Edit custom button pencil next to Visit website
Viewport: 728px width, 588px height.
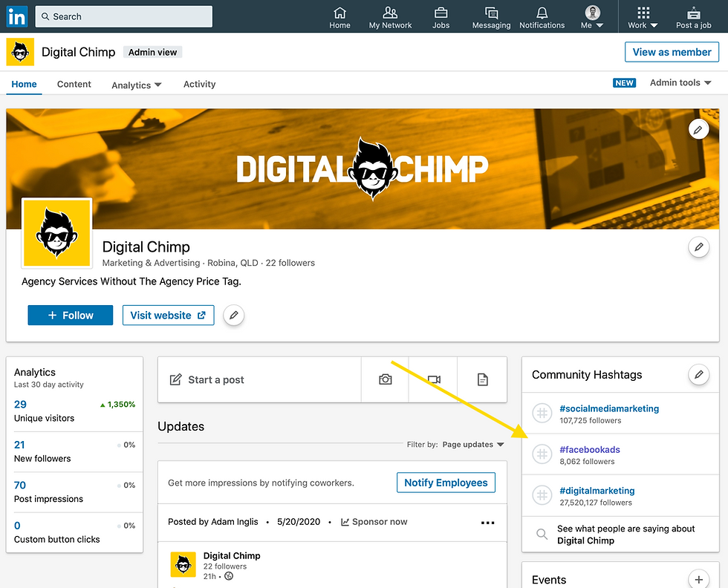coord(233,315)
